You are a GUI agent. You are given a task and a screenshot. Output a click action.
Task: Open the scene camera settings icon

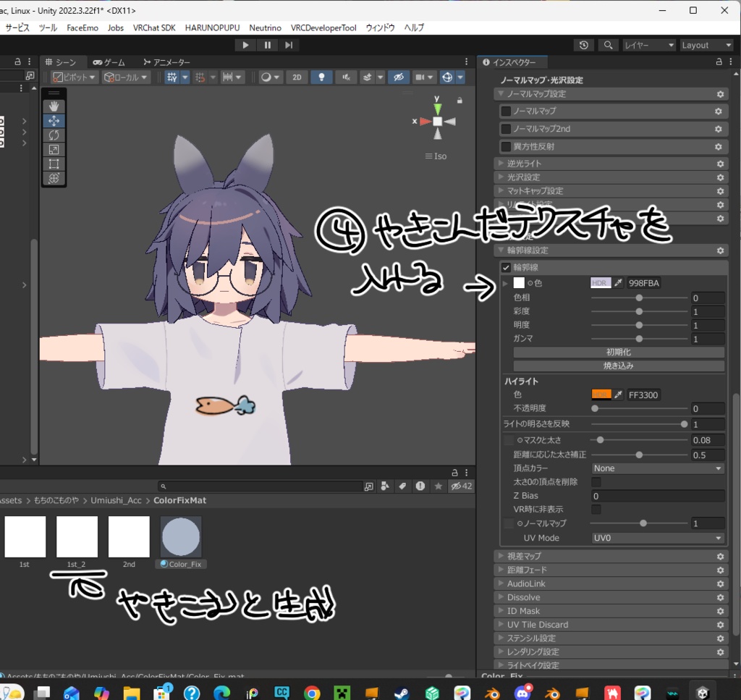[x=420, y=77]
